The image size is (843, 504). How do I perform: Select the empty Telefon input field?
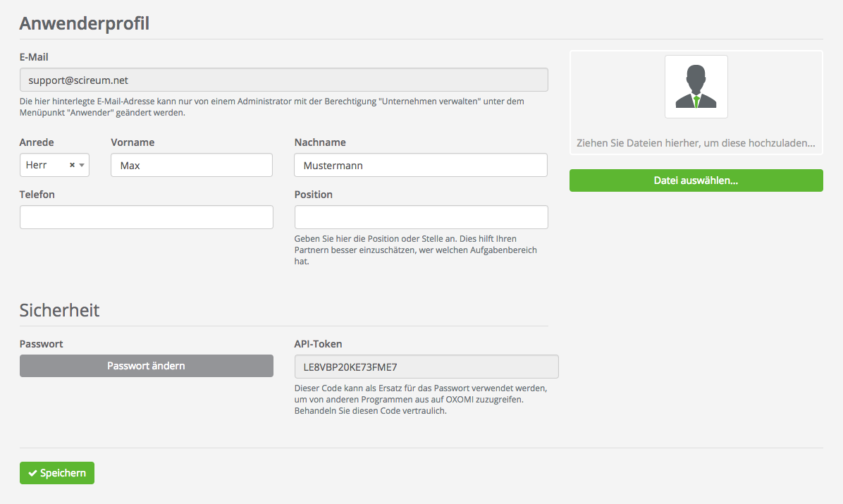tap(146, 217)
